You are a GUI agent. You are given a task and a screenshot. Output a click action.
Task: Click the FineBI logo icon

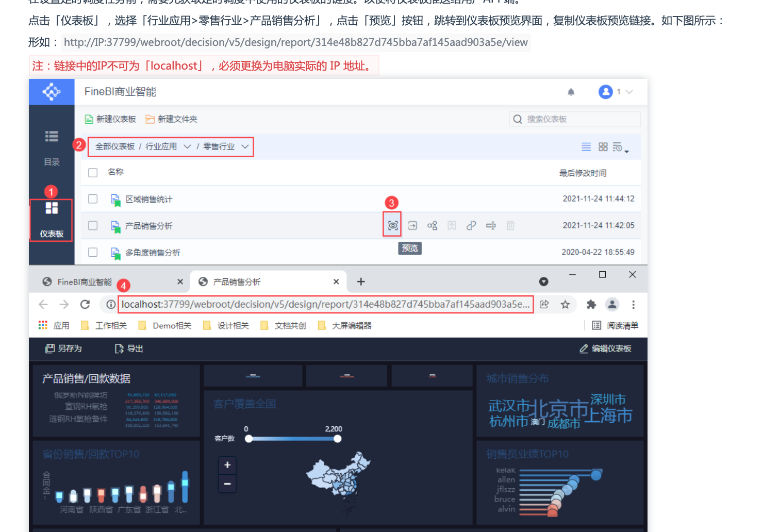click(x=52, y=92)
